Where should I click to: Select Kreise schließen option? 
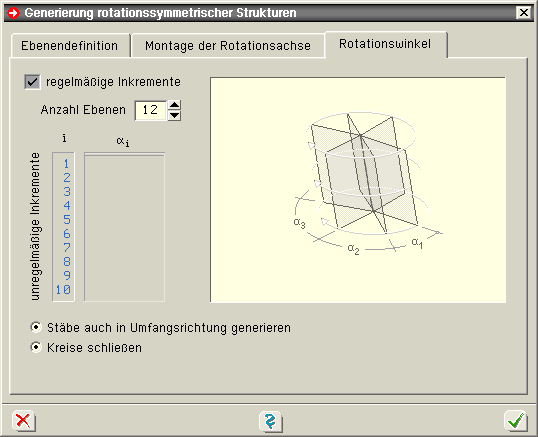pyautogui.click(x=36, y=347)
